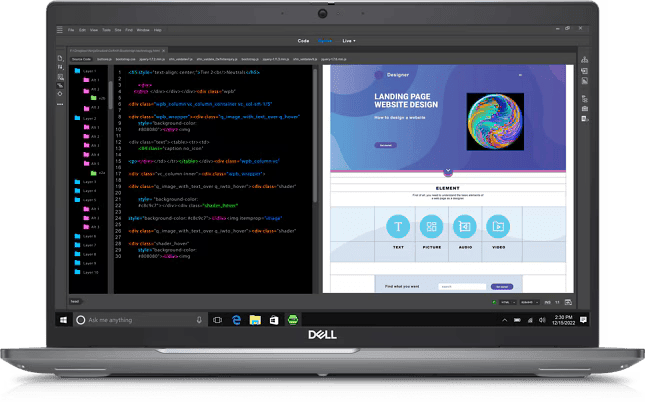This screenshot has height=402, width=645.
Task: Open the Windows Start menu
Action: [63, 320]
